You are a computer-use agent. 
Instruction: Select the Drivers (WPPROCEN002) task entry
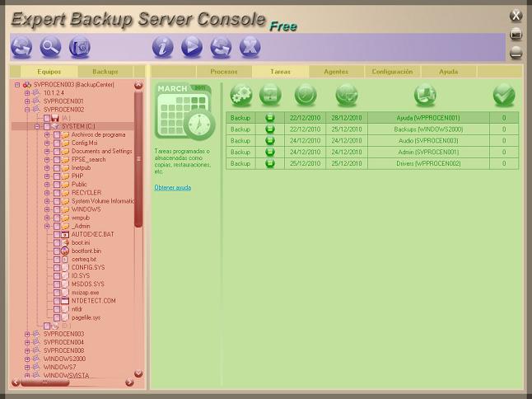point(372,163)
